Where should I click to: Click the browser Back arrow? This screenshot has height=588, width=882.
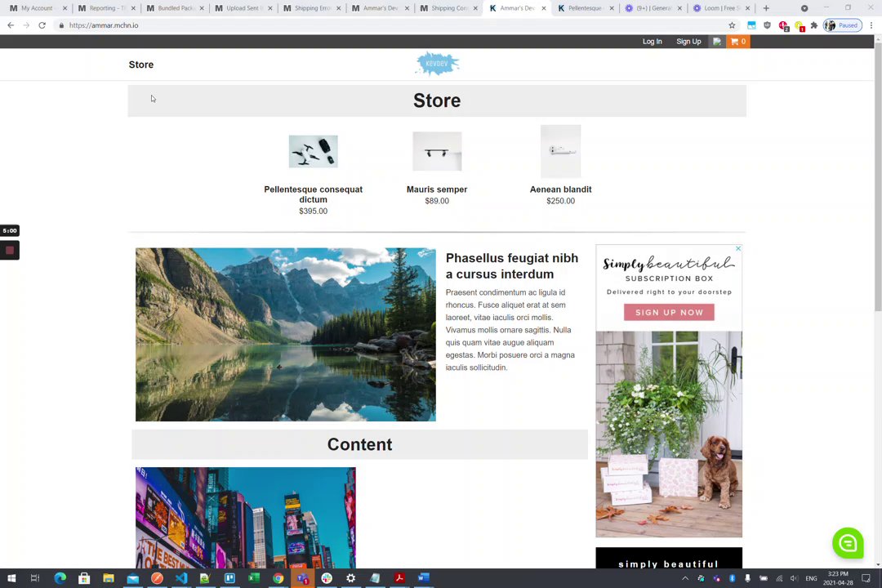point(11,25)
